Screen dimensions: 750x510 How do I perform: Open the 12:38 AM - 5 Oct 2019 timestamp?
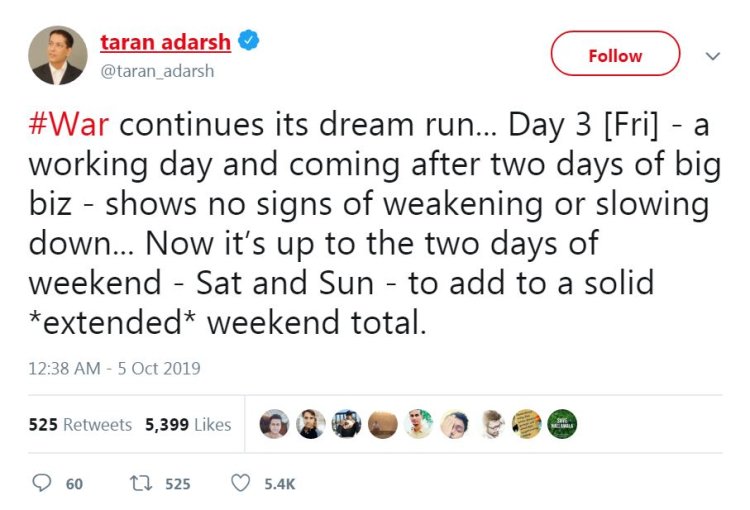(x=114, y=369)
